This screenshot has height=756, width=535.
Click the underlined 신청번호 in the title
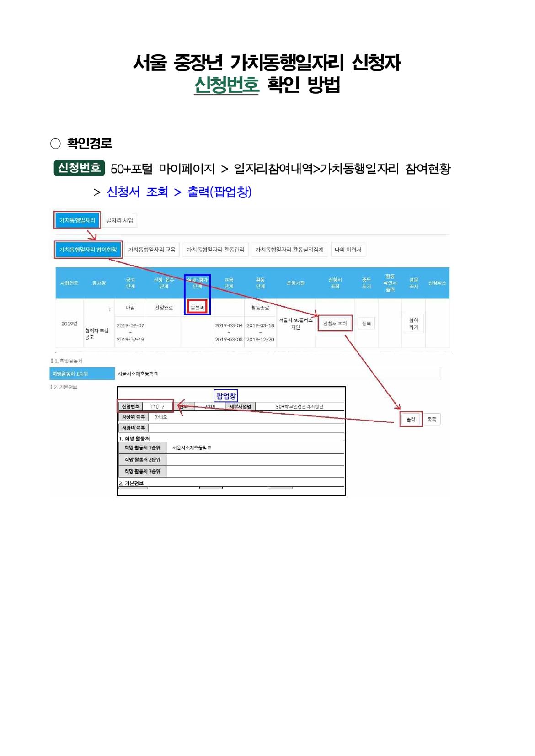coord(226,85)
